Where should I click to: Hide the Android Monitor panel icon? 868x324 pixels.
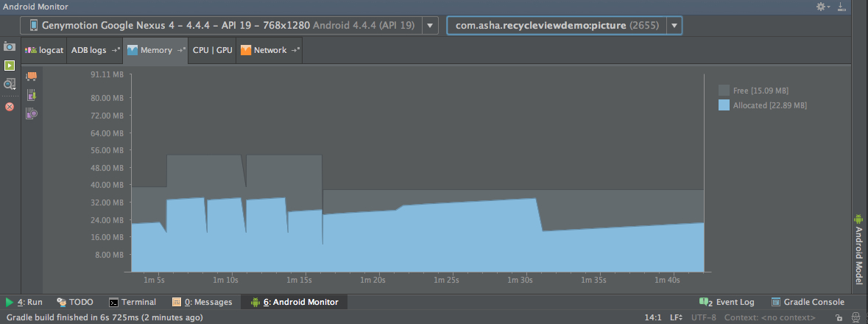(841, 7)
